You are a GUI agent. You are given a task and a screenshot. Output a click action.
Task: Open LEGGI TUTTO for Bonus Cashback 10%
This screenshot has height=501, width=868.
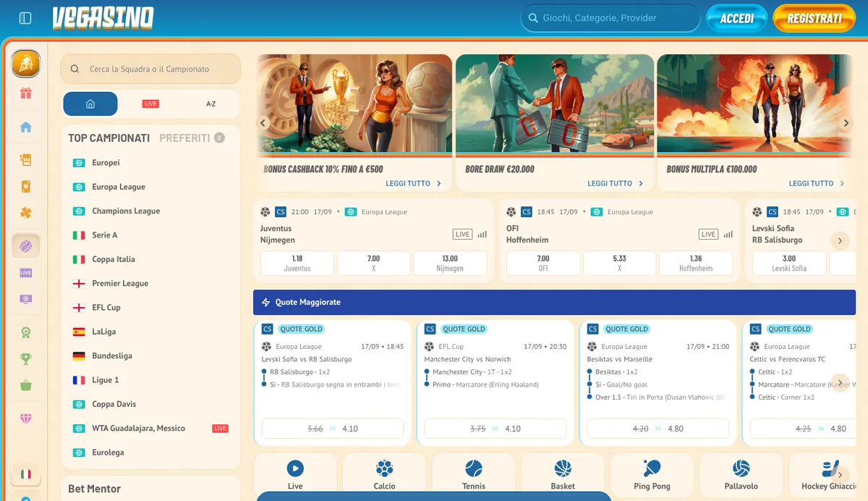point(414,183)
